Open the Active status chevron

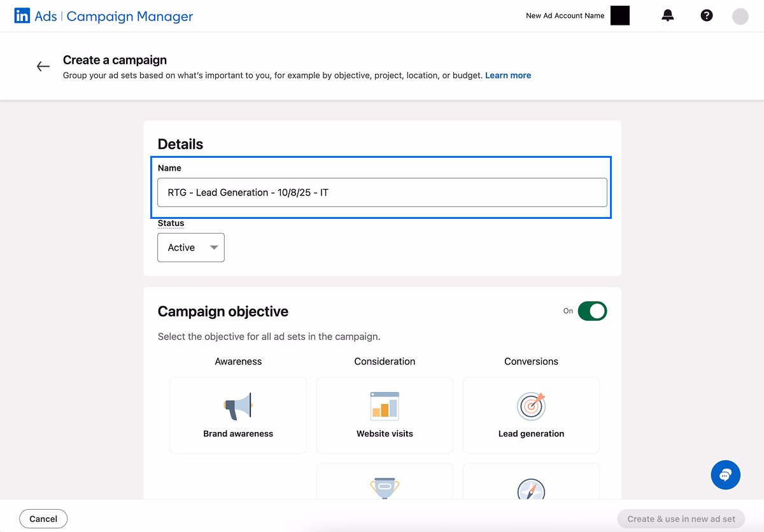coord(215,248)
